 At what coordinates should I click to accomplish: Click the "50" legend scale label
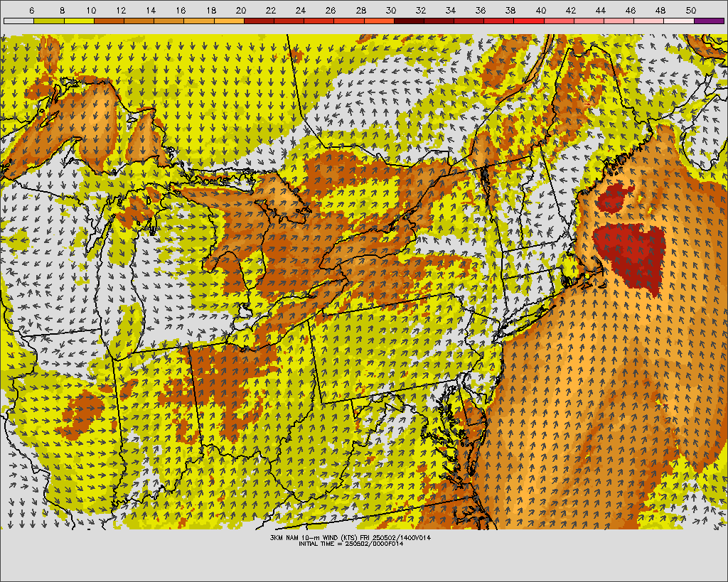pyautogui.click(x=691, y=10)
